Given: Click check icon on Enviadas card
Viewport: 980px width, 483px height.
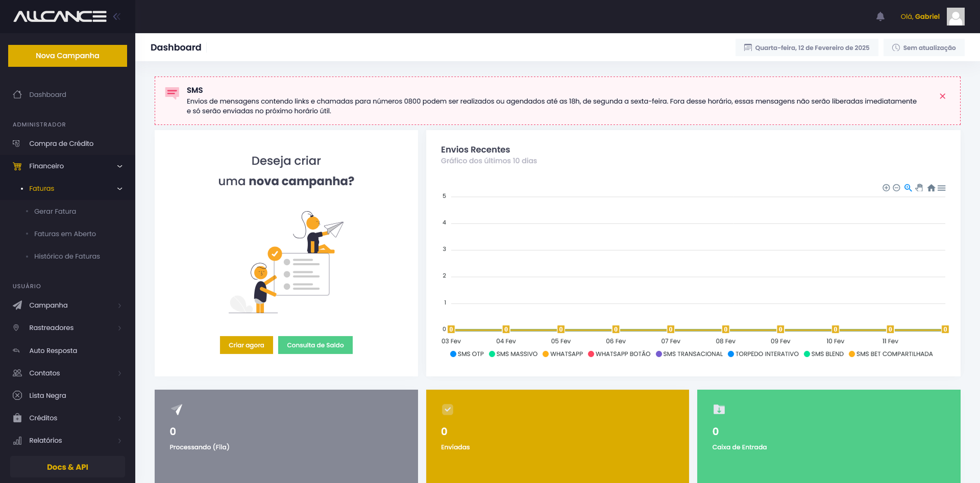Looking at the screenshot, I should [448, 409].
